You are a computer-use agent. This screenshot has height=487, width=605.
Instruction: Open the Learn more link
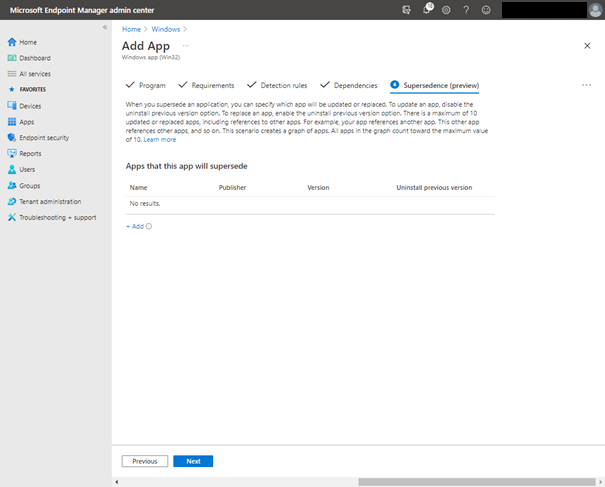coord(160,140)
